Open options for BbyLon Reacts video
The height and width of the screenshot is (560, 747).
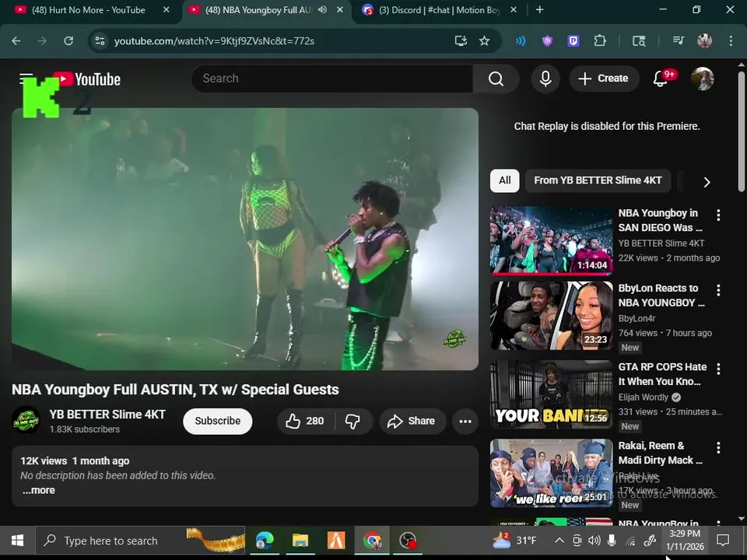(718, 290)
